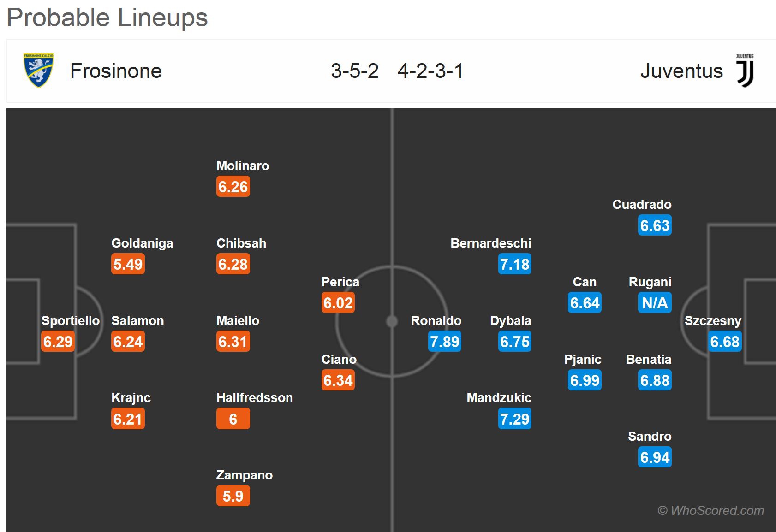Click the 4-2-3-1 formation text

point(430,71)
